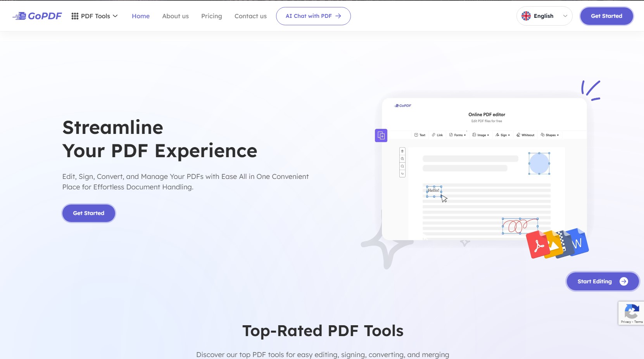Click the reCAPTCHA badge icon

(x=631, y=312)
